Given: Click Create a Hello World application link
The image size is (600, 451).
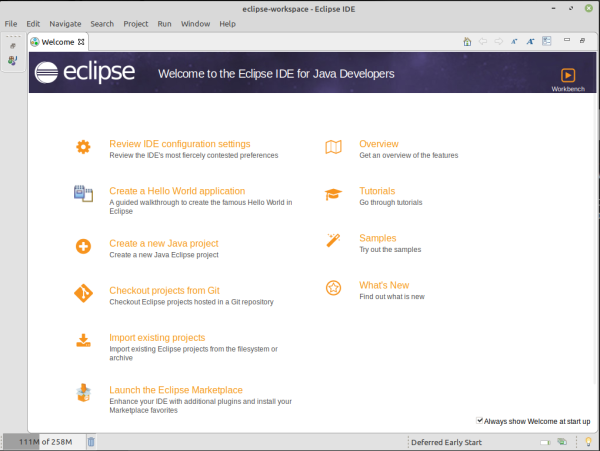Looking at the screenshot, I should (x=177, y=191).
